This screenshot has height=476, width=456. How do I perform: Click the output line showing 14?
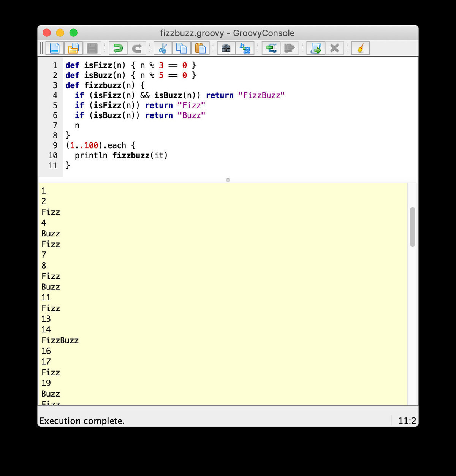[46, 330]
